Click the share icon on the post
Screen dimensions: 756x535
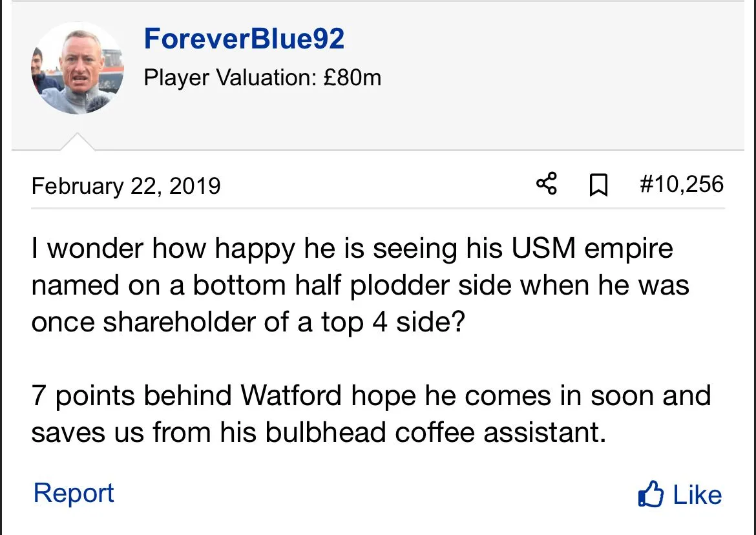click(546, 185)
